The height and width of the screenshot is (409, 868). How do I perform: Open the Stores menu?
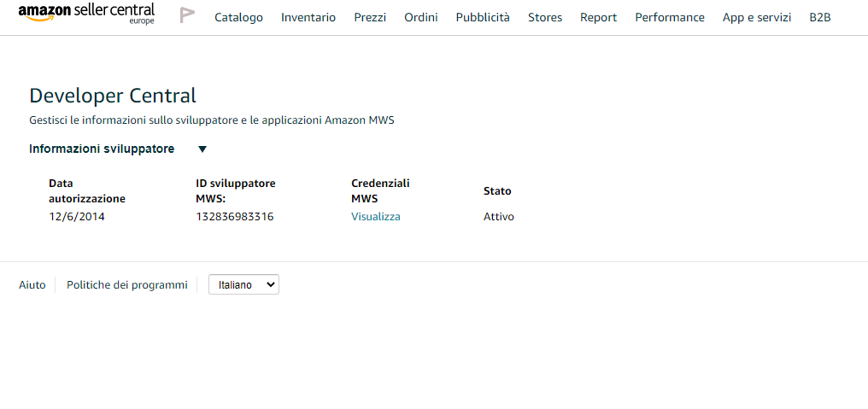[545, 17]
